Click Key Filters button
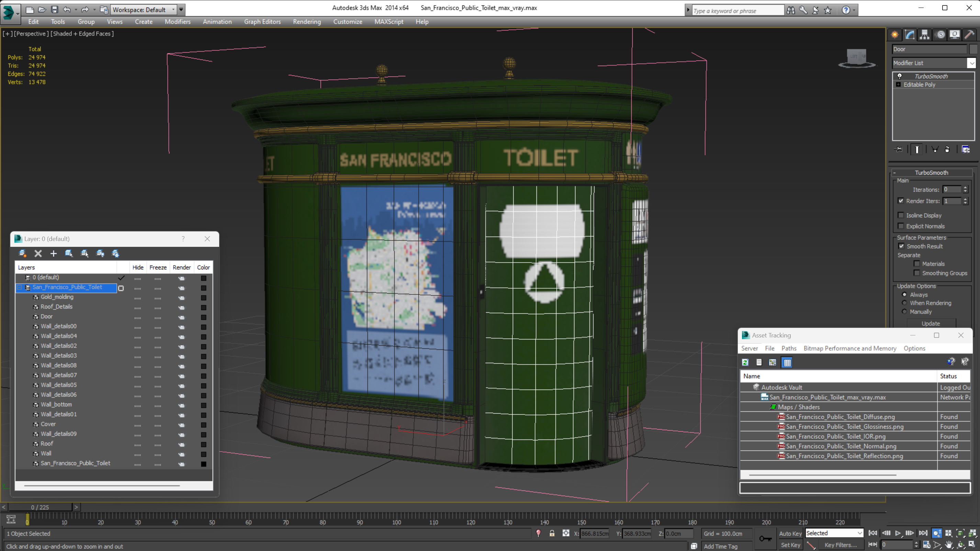The height and width of the screenshot is (551, 980). coord(841,545)
